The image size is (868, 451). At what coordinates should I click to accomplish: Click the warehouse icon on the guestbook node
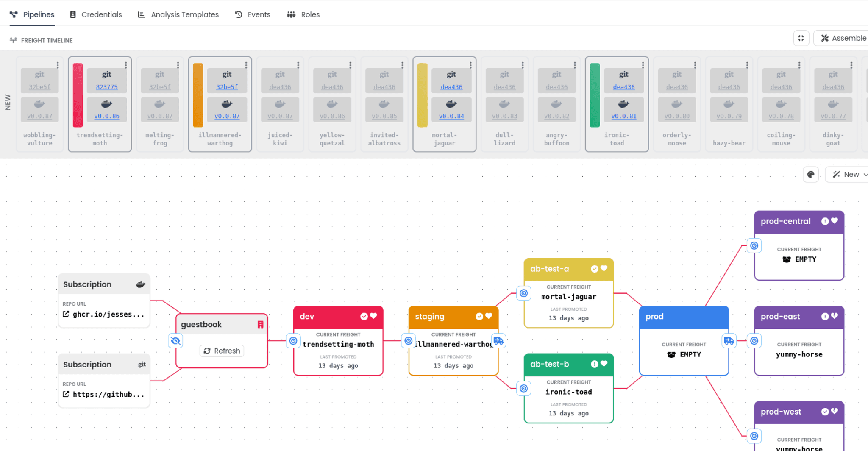coord(260,324)
